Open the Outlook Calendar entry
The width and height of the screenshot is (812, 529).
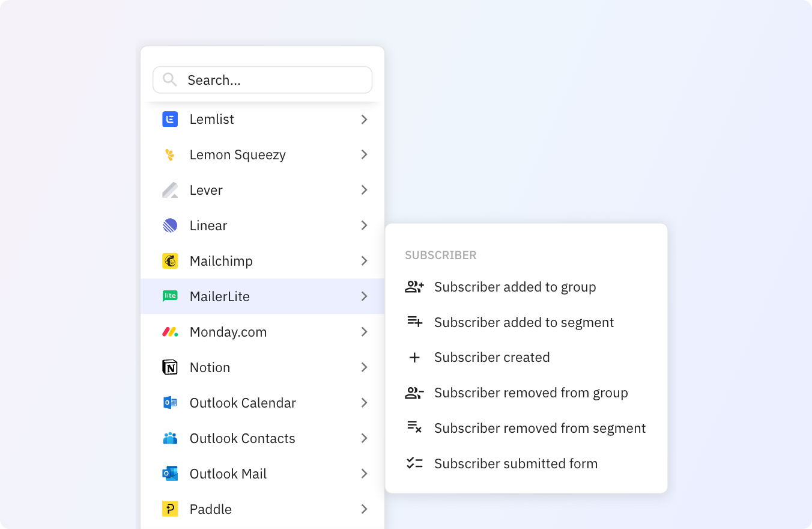[x=262, y=403]
